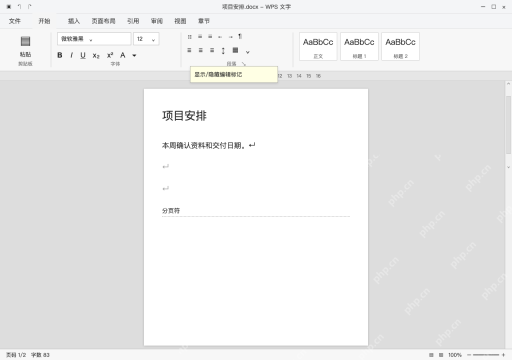
Task: Toggle subscript formatting
Action: [x=96, y=56]
